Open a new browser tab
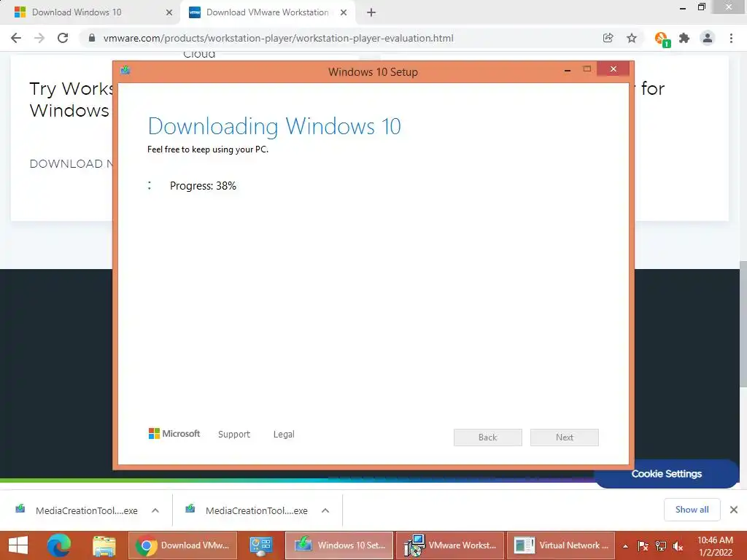747x560 pixels. coord(371,12)
